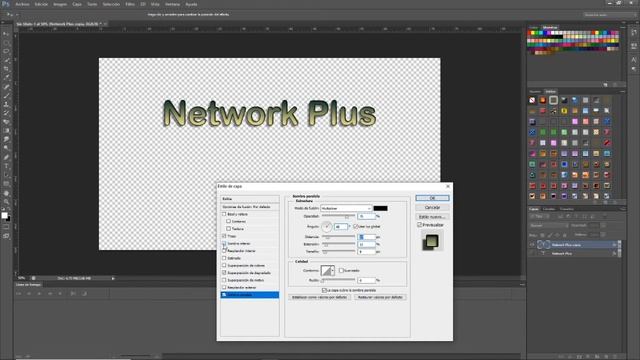Enable the Resplandor exterior checkbox
640x360 pixels.
pos(224,287)
